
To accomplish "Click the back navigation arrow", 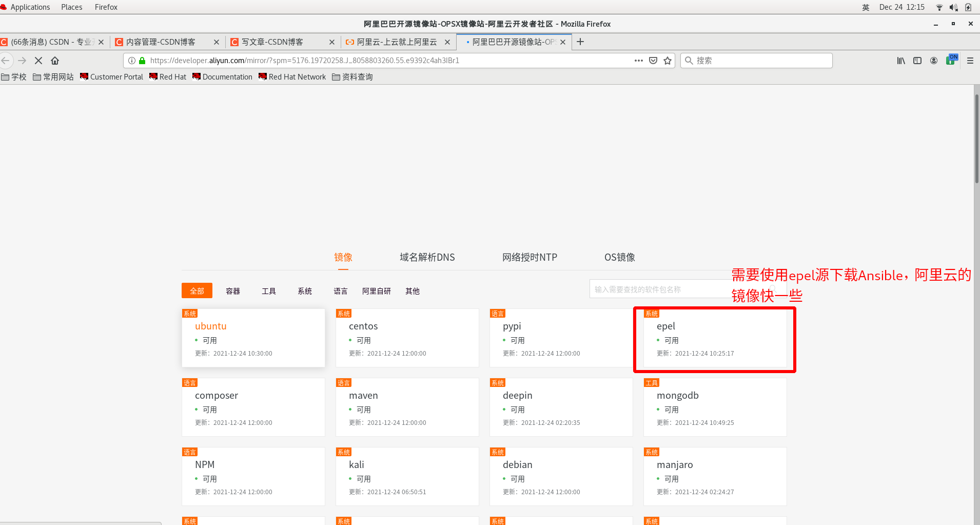I will pyautogui.click(x=6, y=61).
